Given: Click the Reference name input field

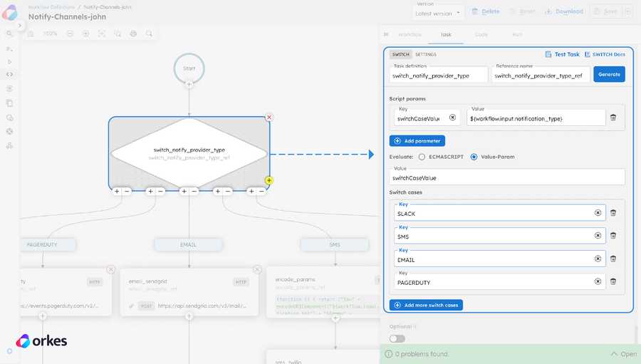Looking at the screenshot, I should pyautogui.click(x=541, y=76).
